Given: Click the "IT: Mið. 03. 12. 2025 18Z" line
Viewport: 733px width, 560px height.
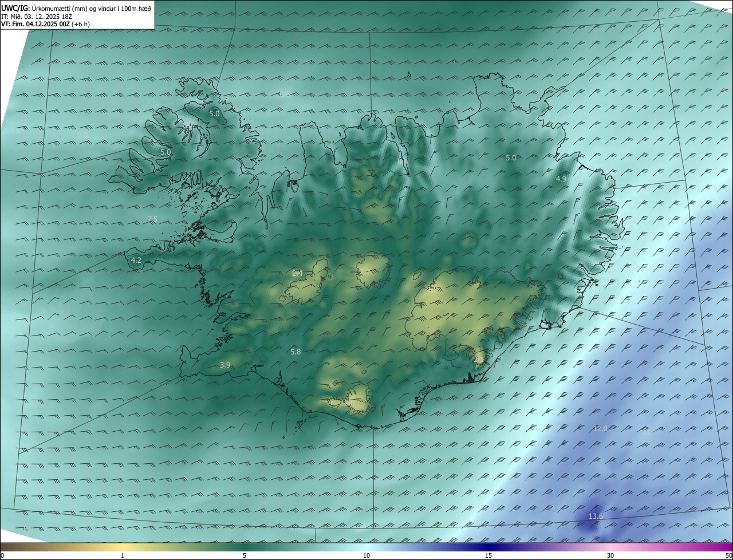Looking at the screenshot, I should [37, 17].
